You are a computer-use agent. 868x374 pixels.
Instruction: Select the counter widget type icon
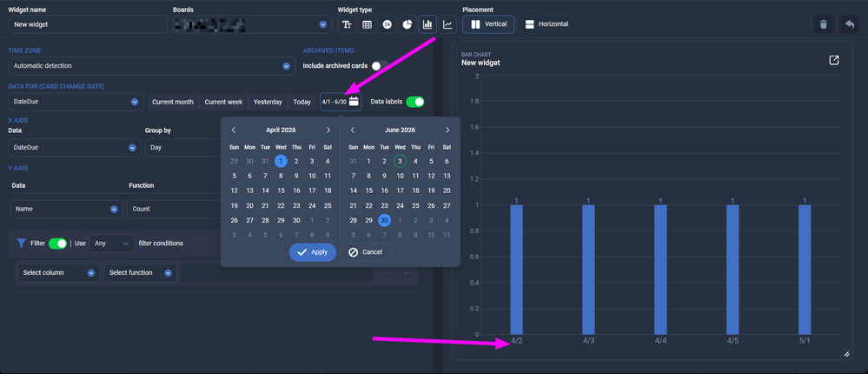[x=387, y=24]
